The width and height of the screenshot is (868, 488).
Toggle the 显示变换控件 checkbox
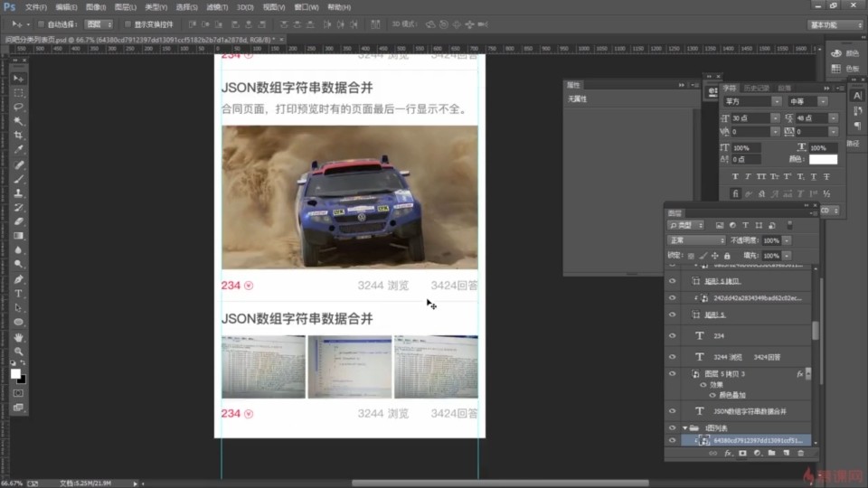[127, 24]
